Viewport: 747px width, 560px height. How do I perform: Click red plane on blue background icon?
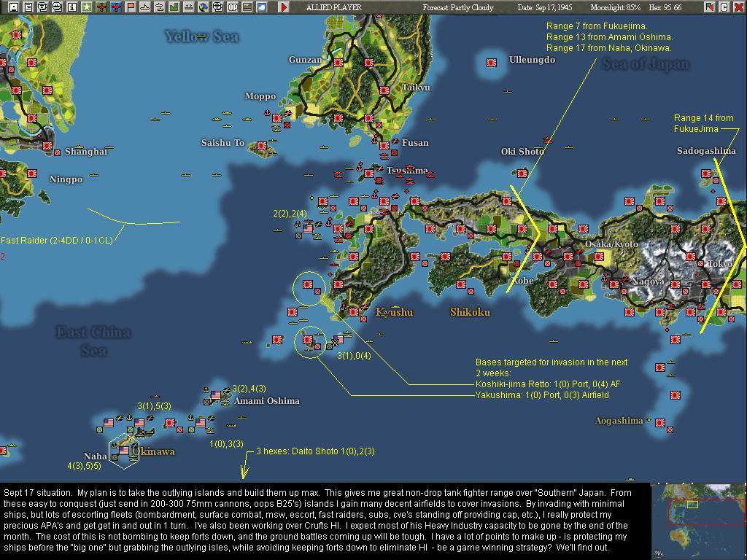(116, 7)
